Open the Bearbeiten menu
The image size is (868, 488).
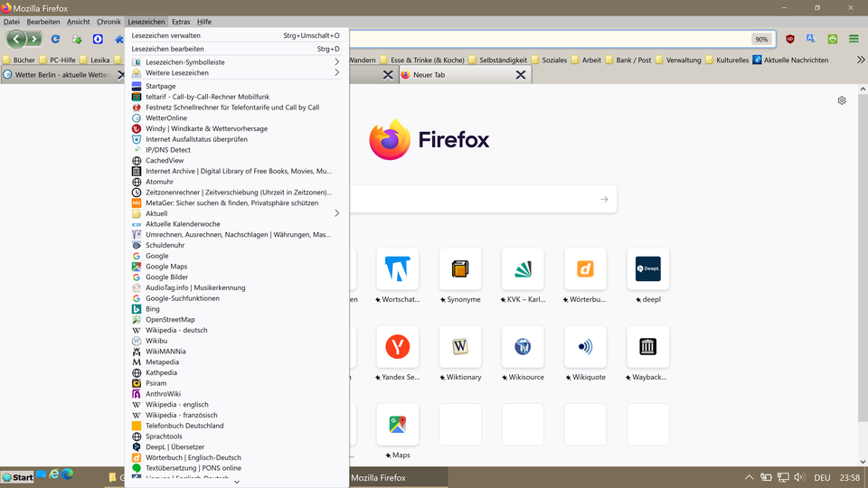click(43, 22)
